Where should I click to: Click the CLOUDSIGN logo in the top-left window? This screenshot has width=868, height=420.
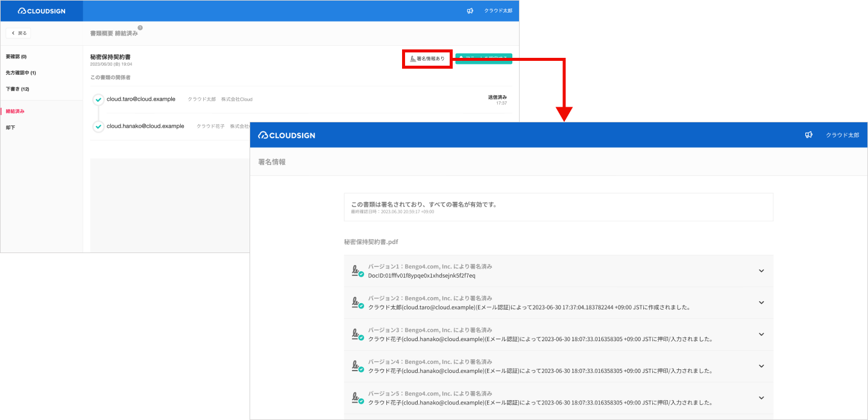[x=42, y=11]
